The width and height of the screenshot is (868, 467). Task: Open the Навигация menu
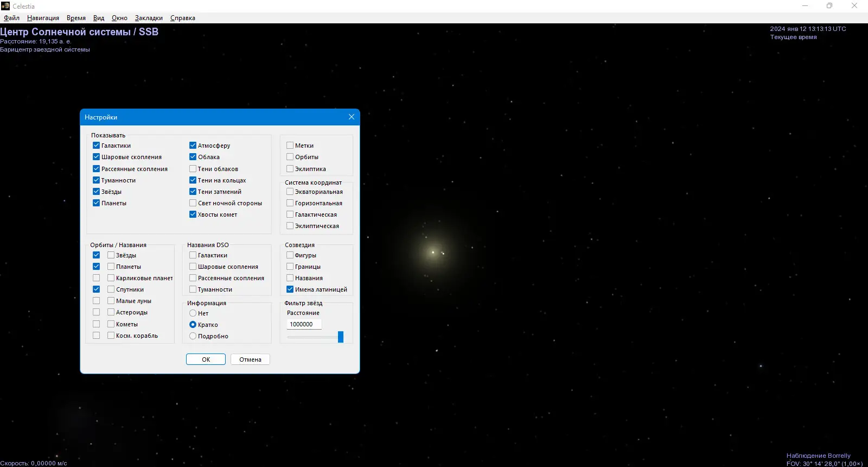point(43,18)
